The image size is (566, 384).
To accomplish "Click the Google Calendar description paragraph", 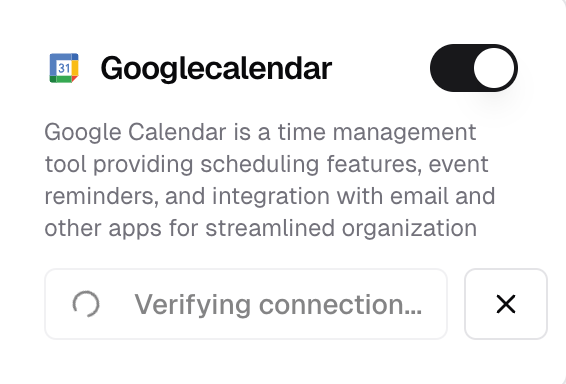I will click(270, 180).
